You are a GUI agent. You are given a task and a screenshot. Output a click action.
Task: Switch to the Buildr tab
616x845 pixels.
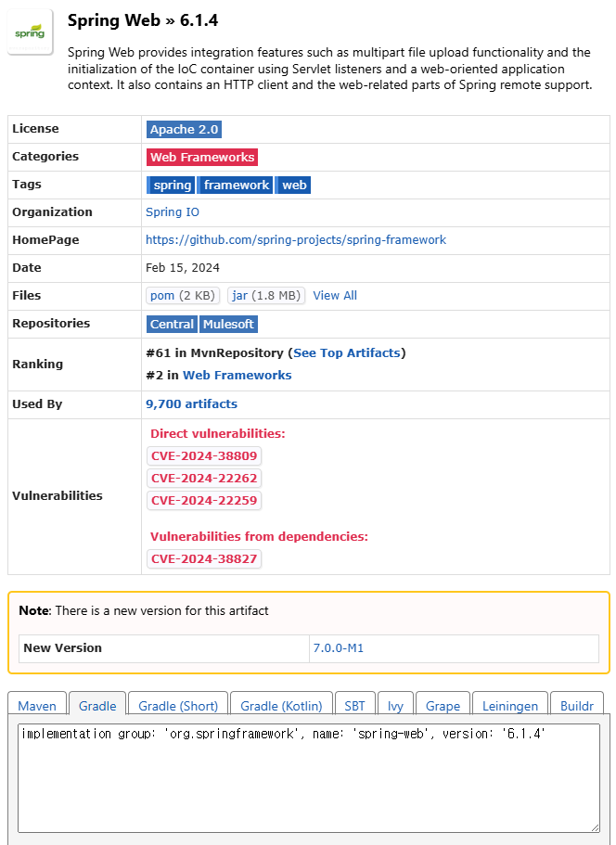pos(577,706)
